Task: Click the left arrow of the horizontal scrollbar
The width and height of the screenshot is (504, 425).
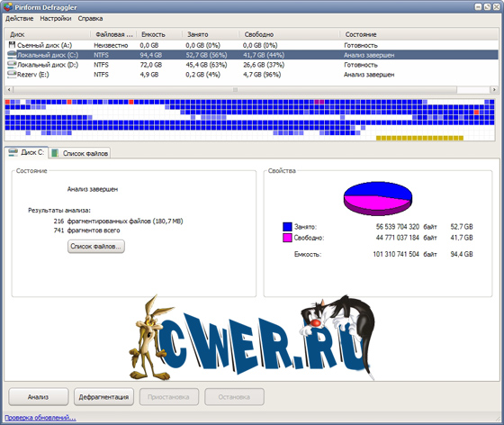Action: pos(9,90)
